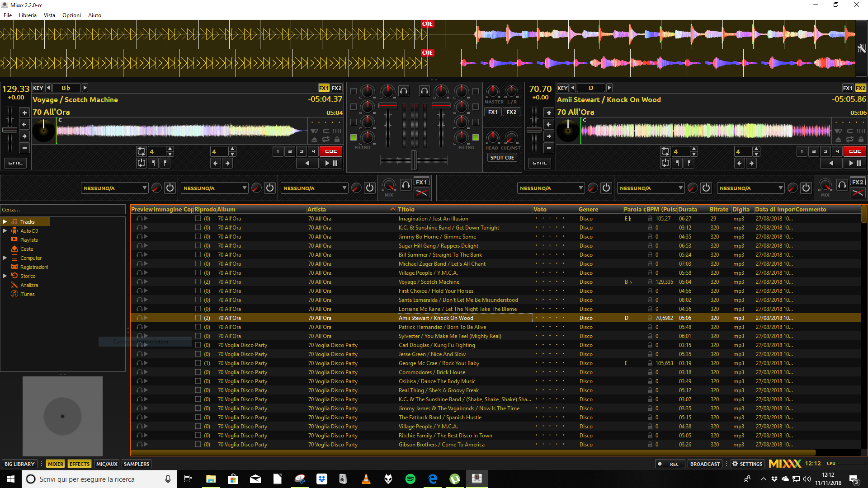Open first effect dropdown in FX1 unit
Viewport: 868px width, 488px height.
[x=115, y=188]
